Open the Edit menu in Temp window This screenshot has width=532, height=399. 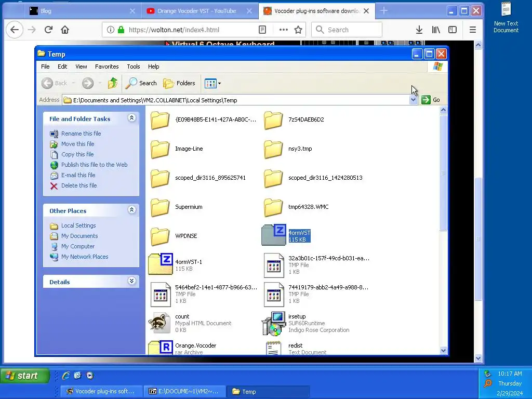[x=62, y=66]
